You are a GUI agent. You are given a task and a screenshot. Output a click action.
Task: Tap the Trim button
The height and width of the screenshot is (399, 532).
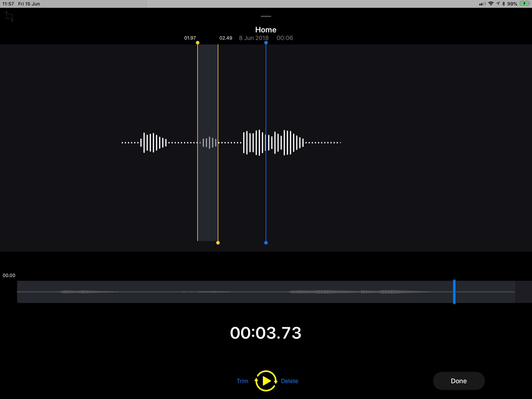[242, 381]
